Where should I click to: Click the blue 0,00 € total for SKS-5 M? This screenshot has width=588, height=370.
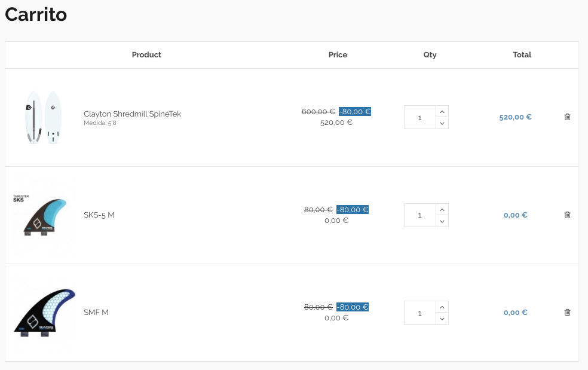click(x=515, y=215)
